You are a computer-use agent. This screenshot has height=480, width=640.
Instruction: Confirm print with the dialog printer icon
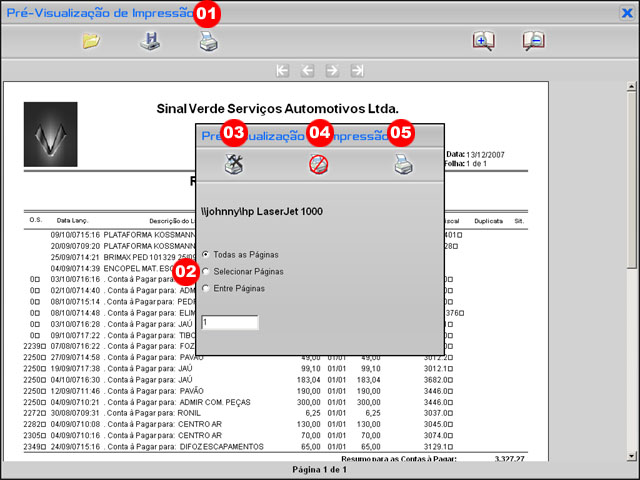pyautogui.click(x=402, y=165)
